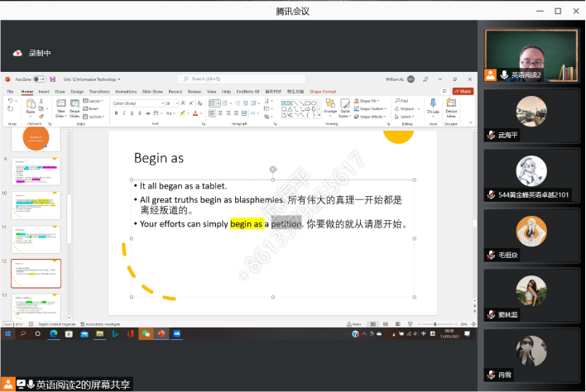Open the File menu
Screen dimensions: 586x392
(10, 92)
